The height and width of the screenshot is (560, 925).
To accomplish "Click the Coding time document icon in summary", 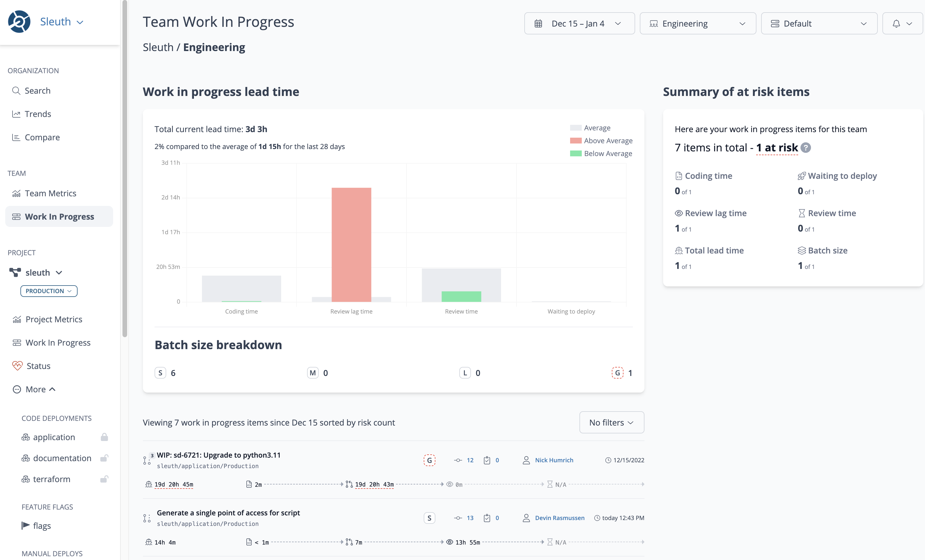I will (x=678, y=176).
